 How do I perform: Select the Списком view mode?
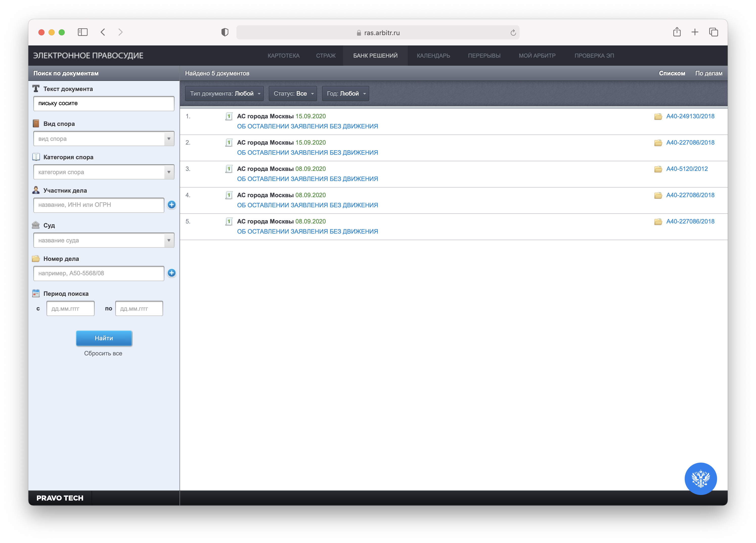[x=672, y=73]
